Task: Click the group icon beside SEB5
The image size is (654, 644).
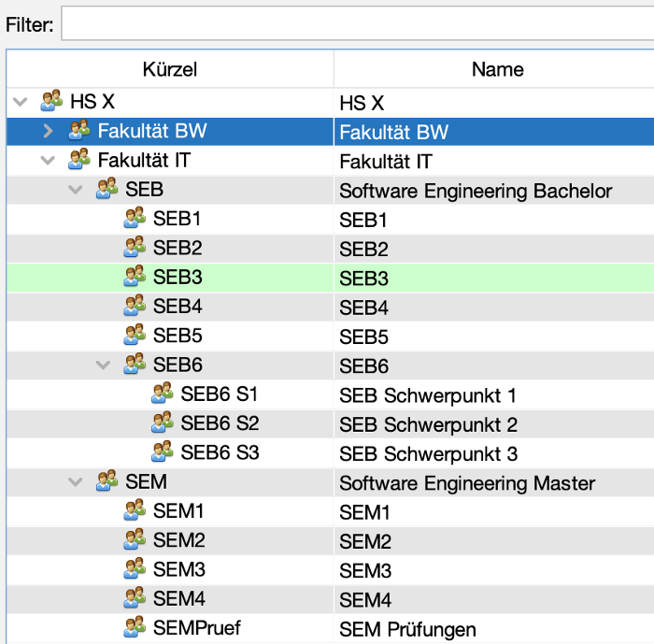Action: click(x=135, y=335)
